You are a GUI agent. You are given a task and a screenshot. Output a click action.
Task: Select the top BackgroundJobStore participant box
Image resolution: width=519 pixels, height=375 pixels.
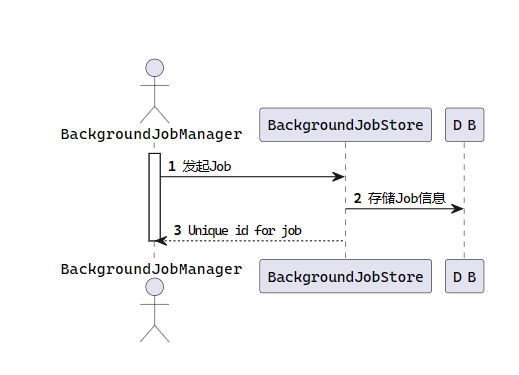pyautogui.click(x=345, y=125)
